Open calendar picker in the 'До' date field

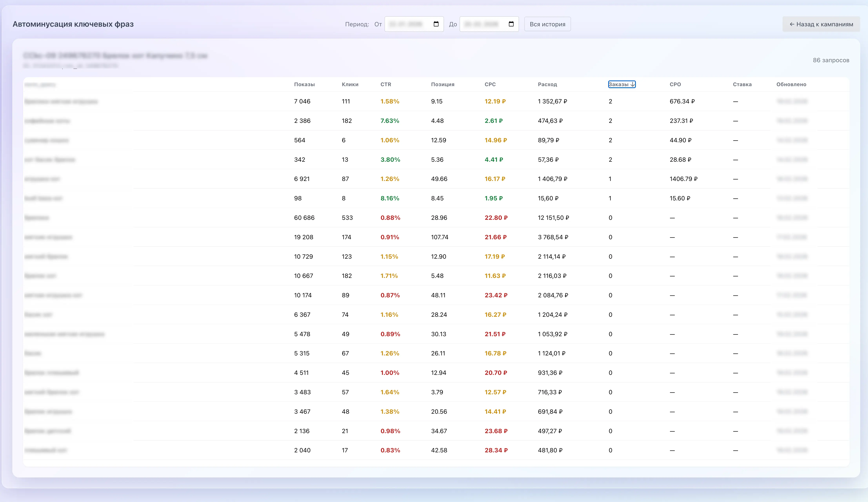[x=511, y=24]
